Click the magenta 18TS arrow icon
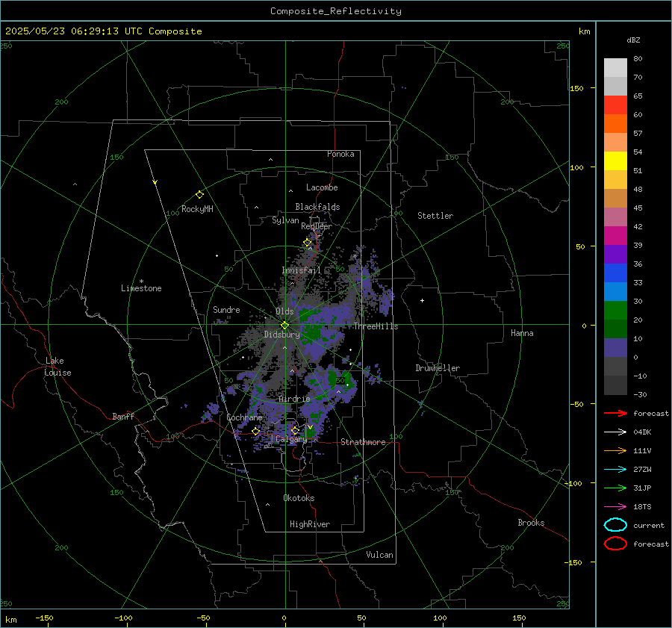The height and width of the screenshot is (628, 672). (615, 507)
